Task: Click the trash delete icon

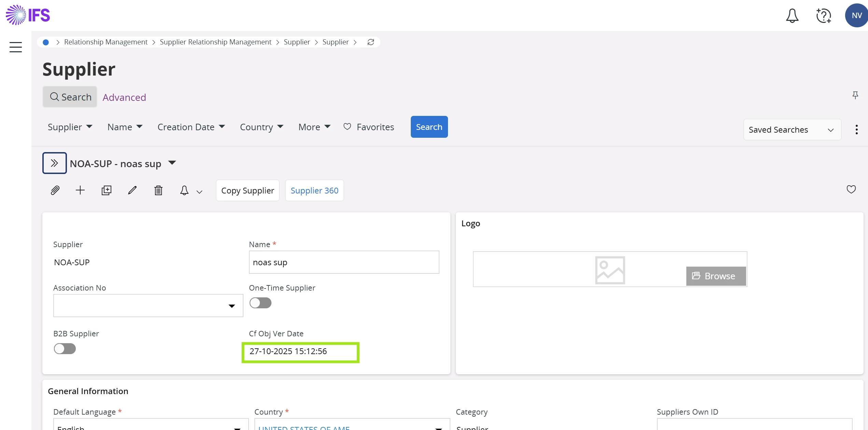Action: click(158, 190)
